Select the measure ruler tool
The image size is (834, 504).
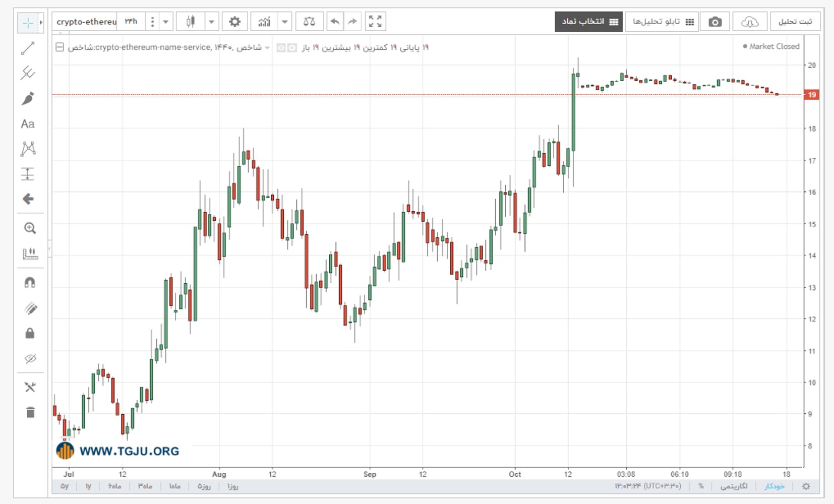[30, 254]
